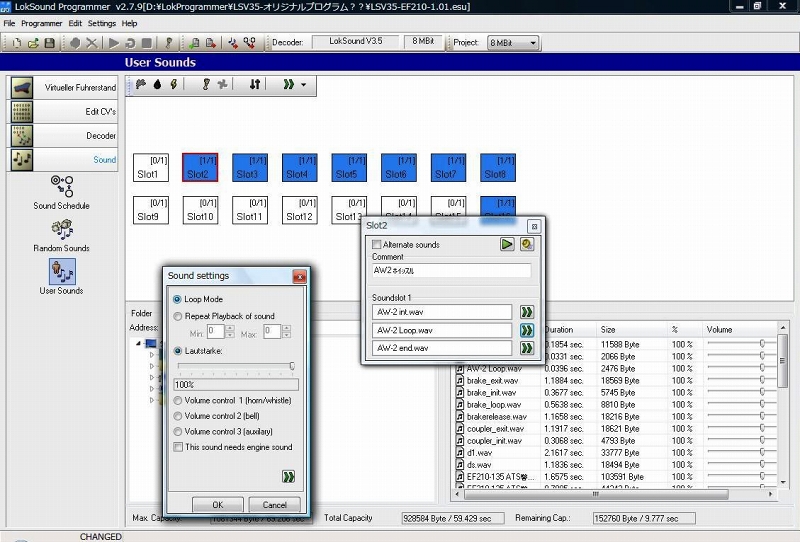Click green arrow icon in Sound settings dialog
This screenshot has height=542, width=800.
tap(288, 477)
